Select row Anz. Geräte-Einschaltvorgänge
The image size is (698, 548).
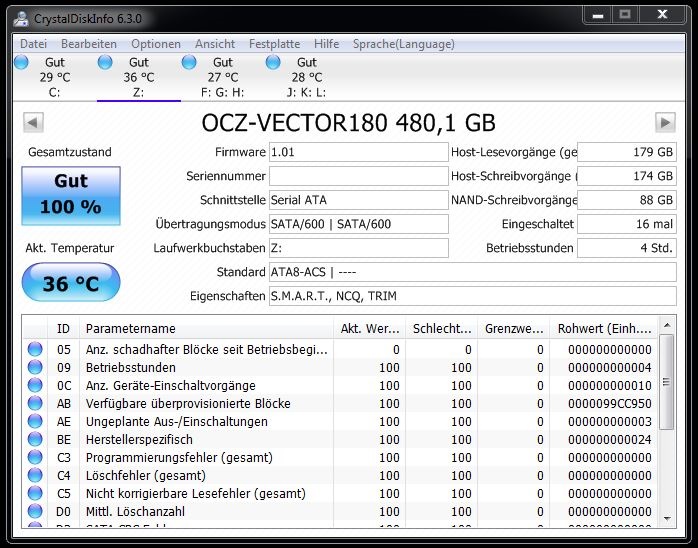[x=340, y=386]
